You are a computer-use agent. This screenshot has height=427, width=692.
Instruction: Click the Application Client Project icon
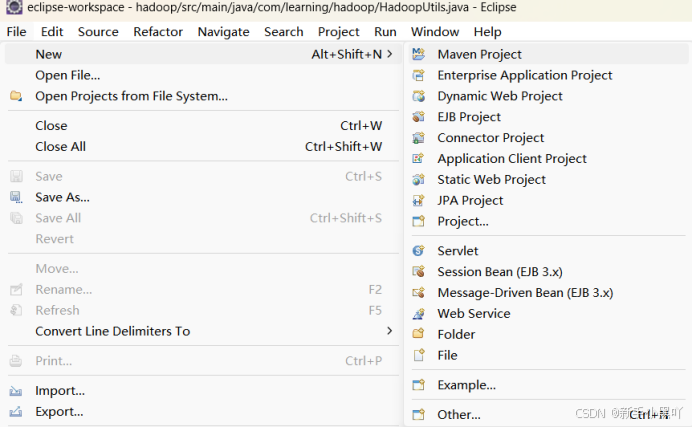[x=418, y=158]
